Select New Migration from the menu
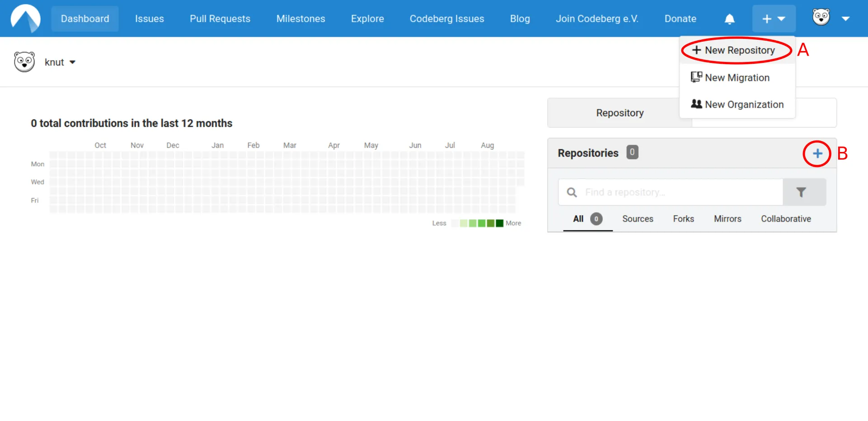The image size is (868, 421). click(737, 77)
